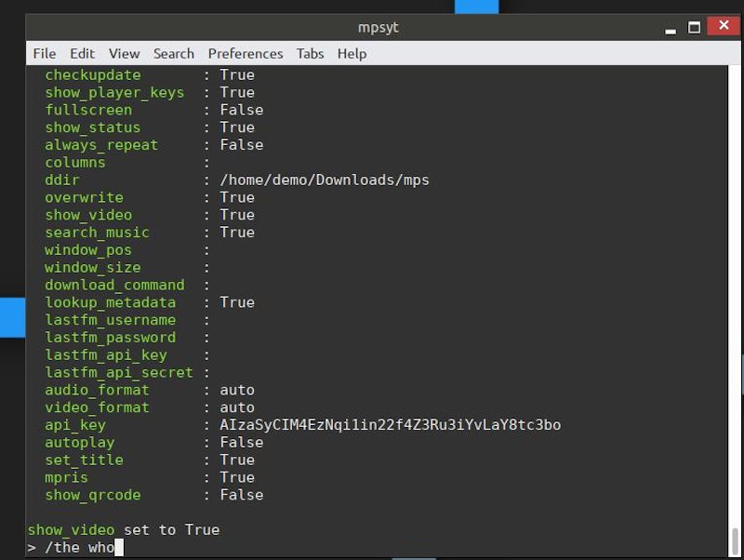Open the Edit menu
The width and height of the screenshot is (744, 560).
coord(82,53)
